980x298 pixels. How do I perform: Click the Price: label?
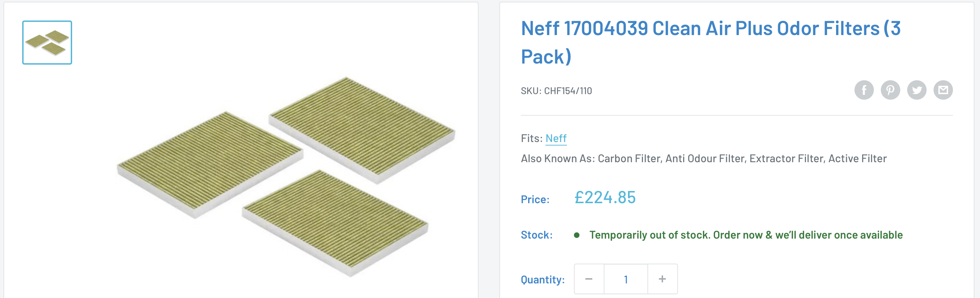535,199
